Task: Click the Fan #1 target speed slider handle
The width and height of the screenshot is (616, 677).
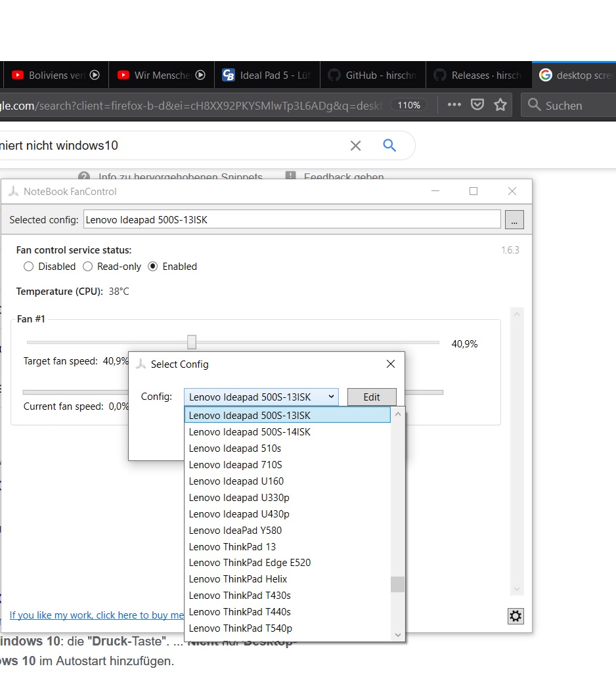Action: coord(192,342)
